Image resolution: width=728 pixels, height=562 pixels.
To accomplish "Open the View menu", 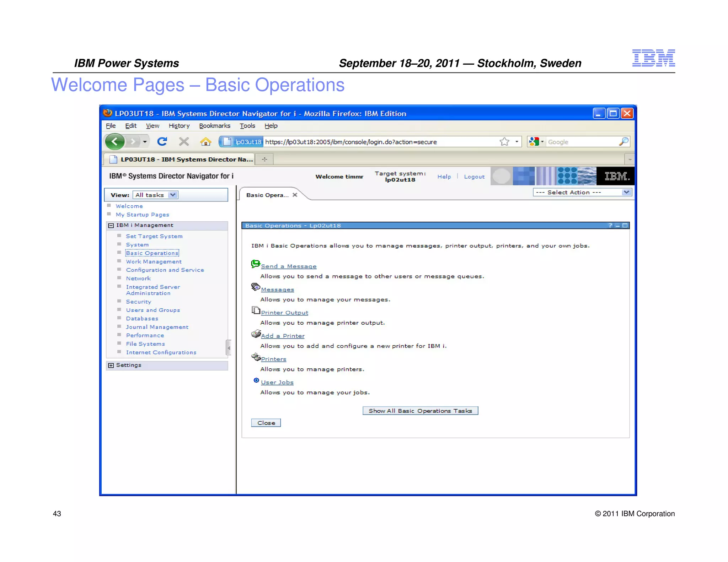I will click(x=152, y=126).
